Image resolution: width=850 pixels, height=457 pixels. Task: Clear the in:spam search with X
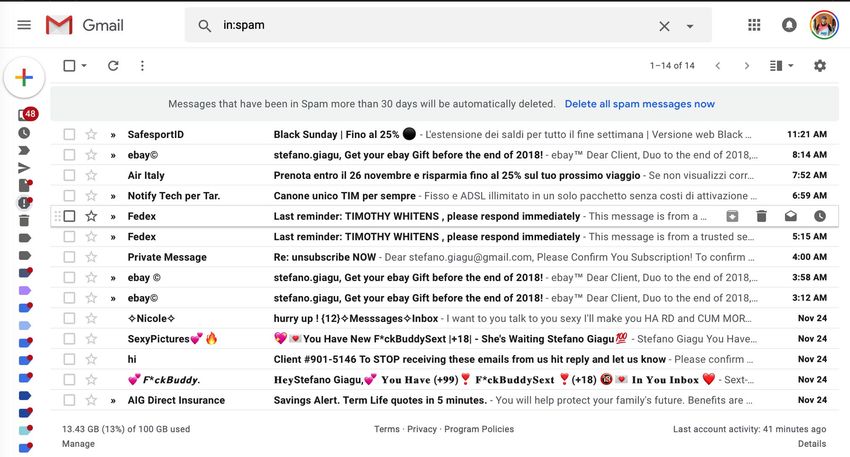tap(664, 26)
